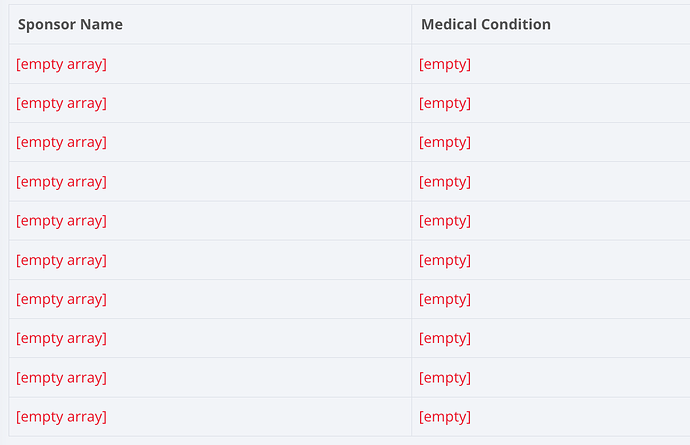690x445 pixels.
Task: Select third row's Sponsor Name cell
Action: click(x=62, y=142)
